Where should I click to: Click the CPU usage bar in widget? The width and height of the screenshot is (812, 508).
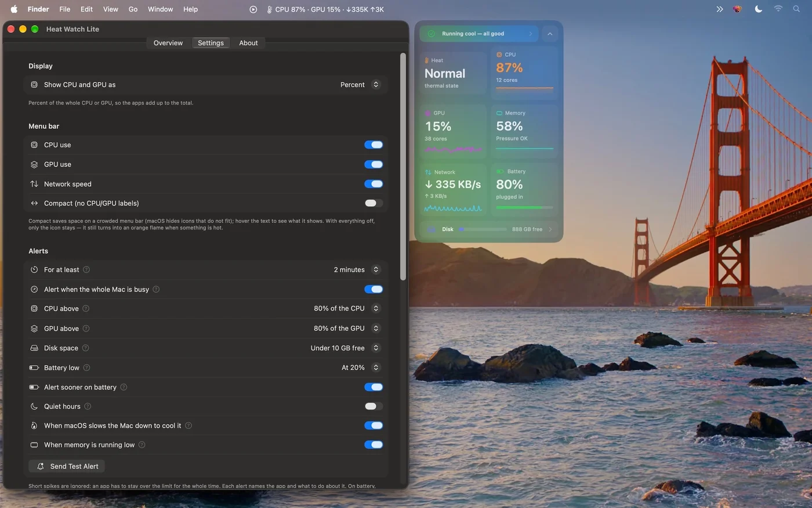coord(524,89)
